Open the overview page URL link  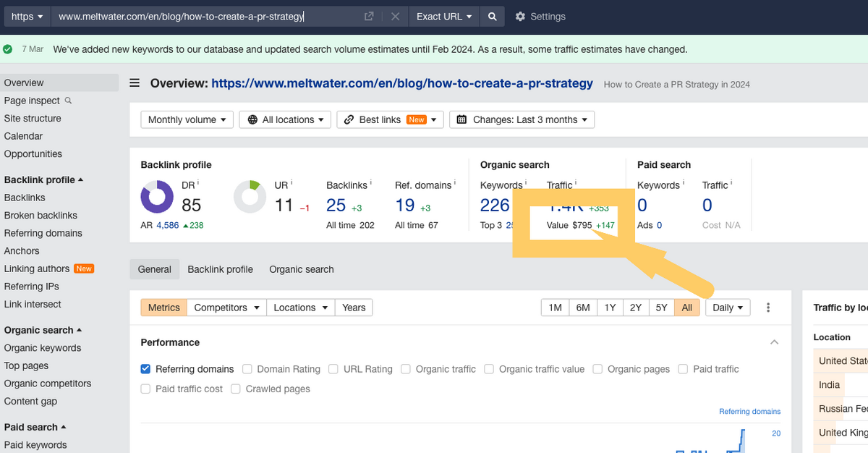click(x=402, y=83)
